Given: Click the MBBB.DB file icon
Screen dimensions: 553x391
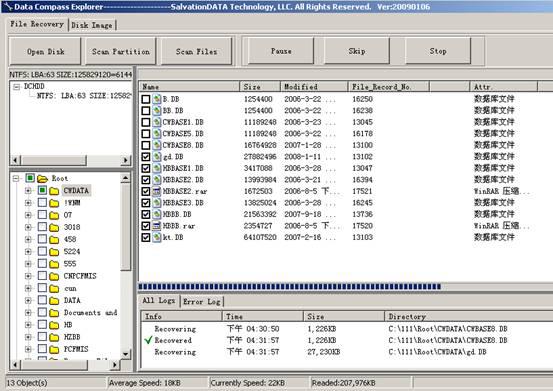Looking at the screenshot, I should pyautogui.click(x=157, y=214).
